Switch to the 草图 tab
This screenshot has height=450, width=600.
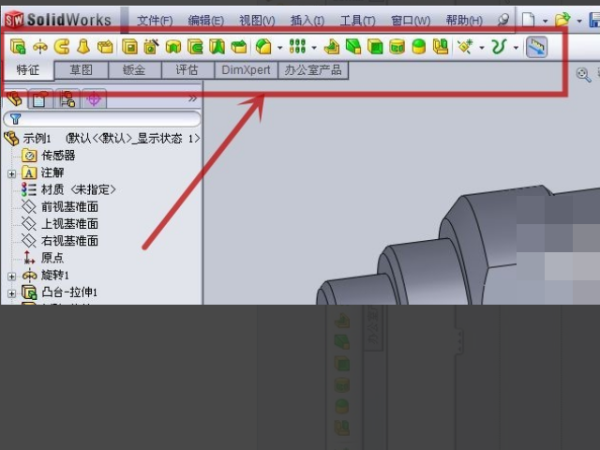[x=81, y=70]
